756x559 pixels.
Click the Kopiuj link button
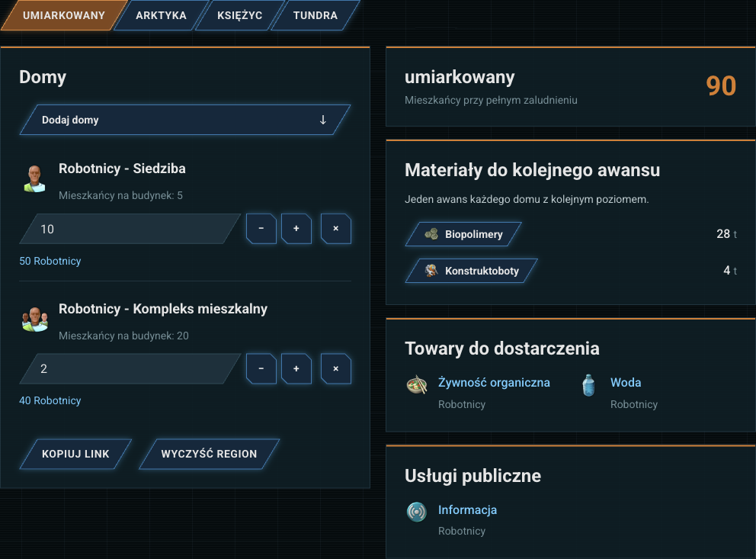pos(75,454)
